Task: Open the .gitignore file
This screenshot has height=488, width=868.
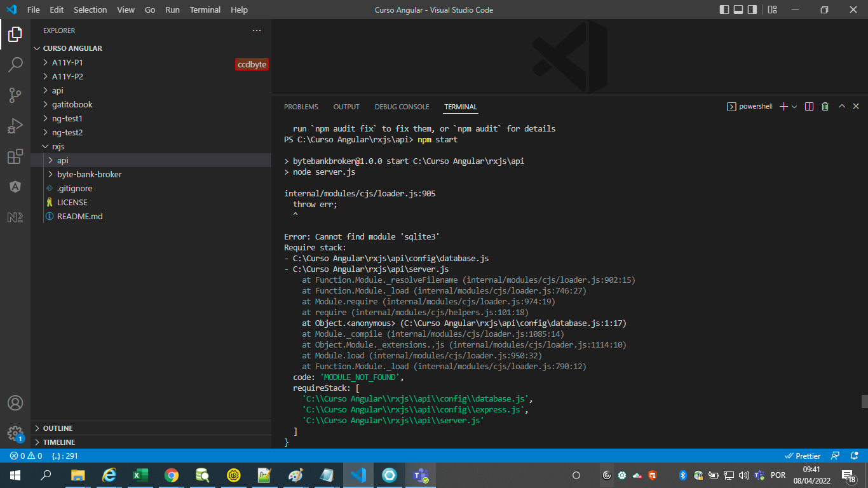Action: (151, 188)
